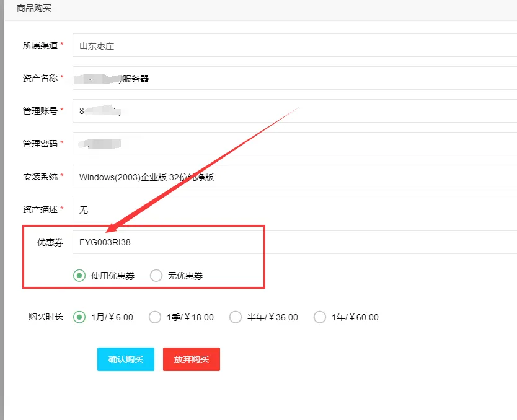This screenshot has width=517, height=420.
Task: Click the 所属渠道 label
Action: (x=40, y=45)
